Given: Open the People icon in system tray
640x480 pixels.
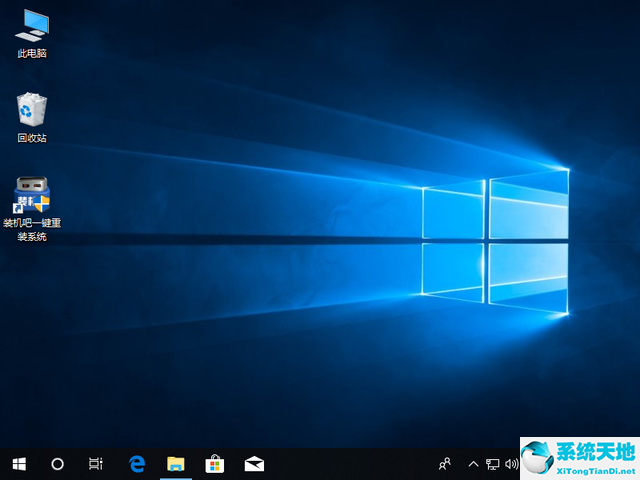Looking at the screenshot, I should coord(444,464).
